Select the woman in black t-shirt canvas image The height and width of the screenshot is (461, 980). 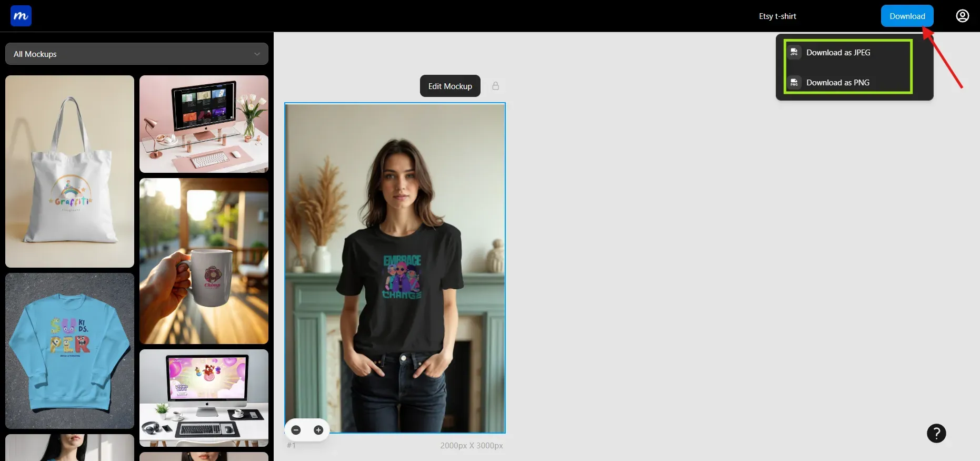(395, 268)
